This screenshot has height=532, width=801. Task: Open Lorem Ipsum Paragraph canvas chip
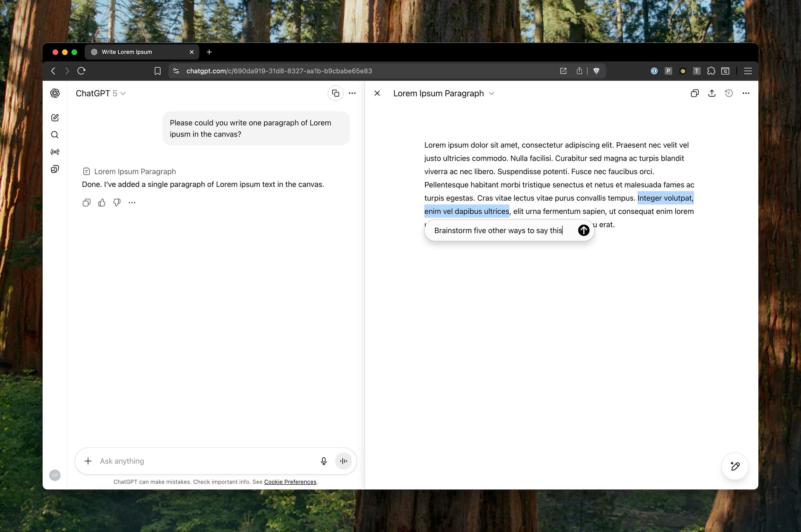(129, 172)
